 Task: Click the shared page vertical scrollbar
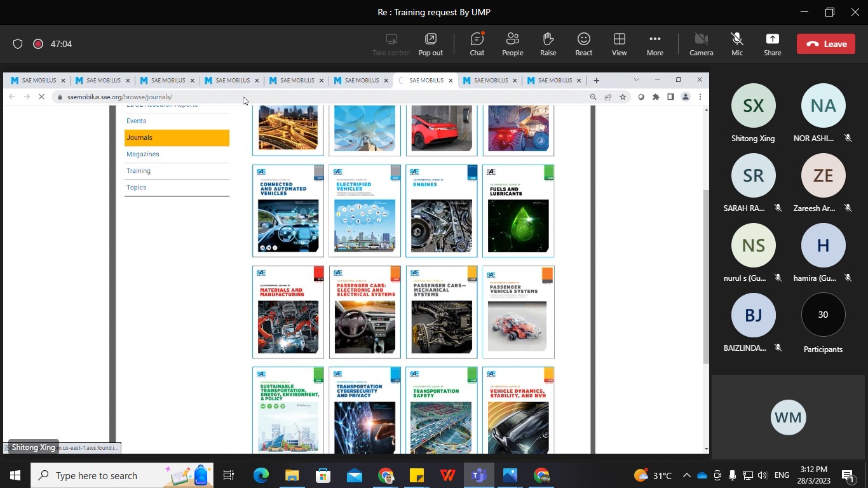[706, 276]
